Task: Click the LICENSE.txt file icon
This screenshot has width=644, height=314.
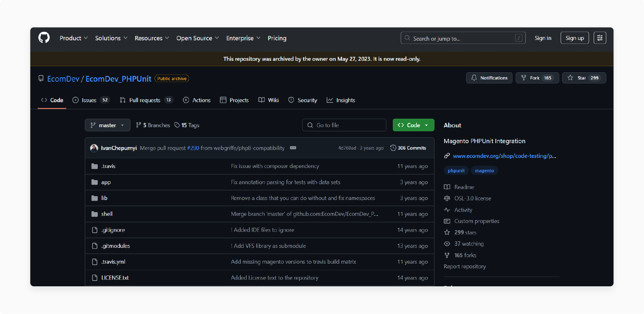Action: pos(95,278)
